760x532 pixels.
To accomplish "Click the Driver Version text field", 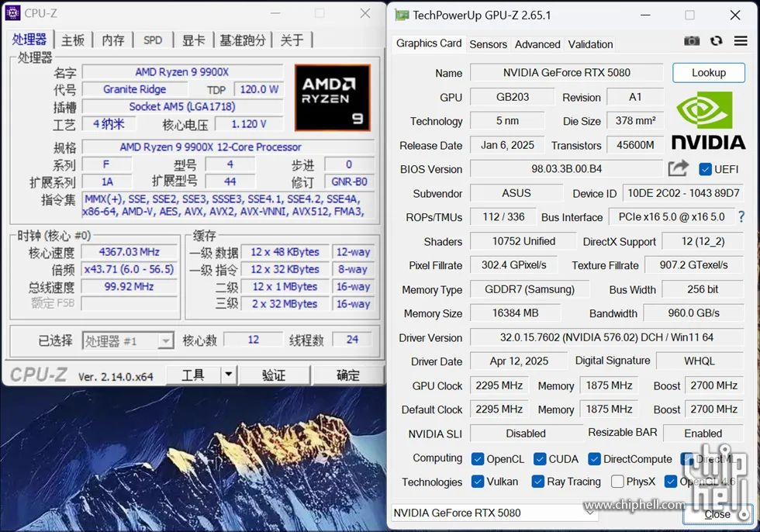I will [x=606, y=337].
